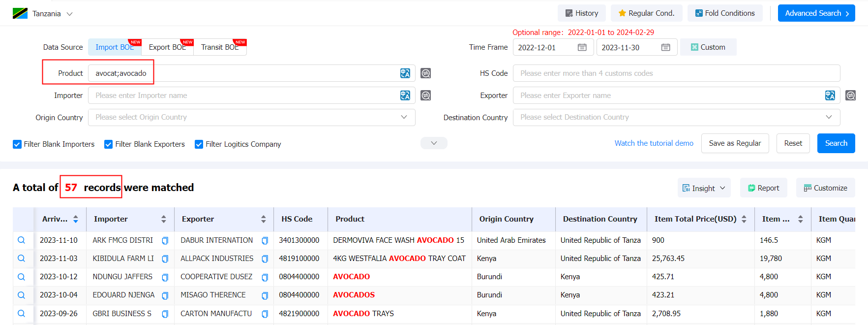Screen dimensions: 868x325
Task: Copy exporter name DABUR INTERNATION
Action: pyautogui.click(x=265, y=241)
